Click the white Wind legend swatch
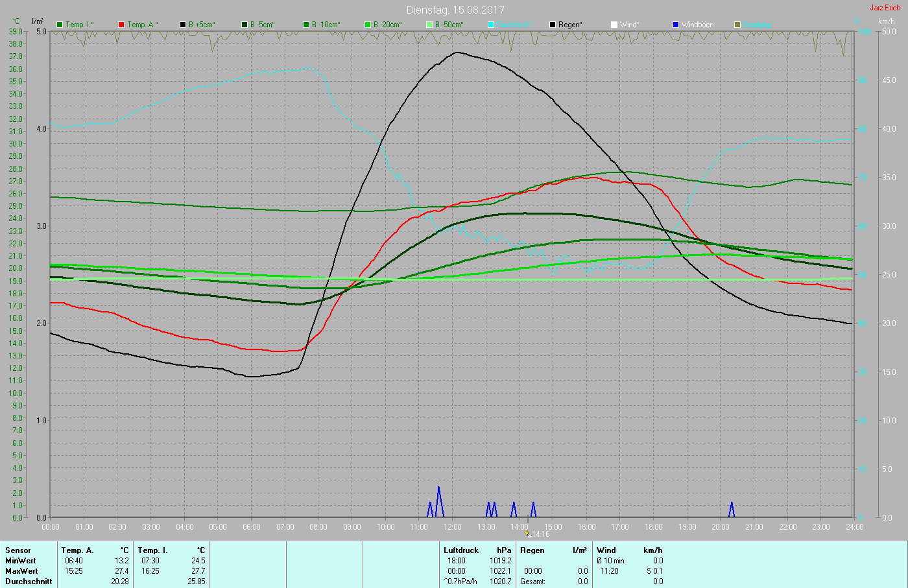The width and height of the screenshot is (908, 588). point(614,25)
